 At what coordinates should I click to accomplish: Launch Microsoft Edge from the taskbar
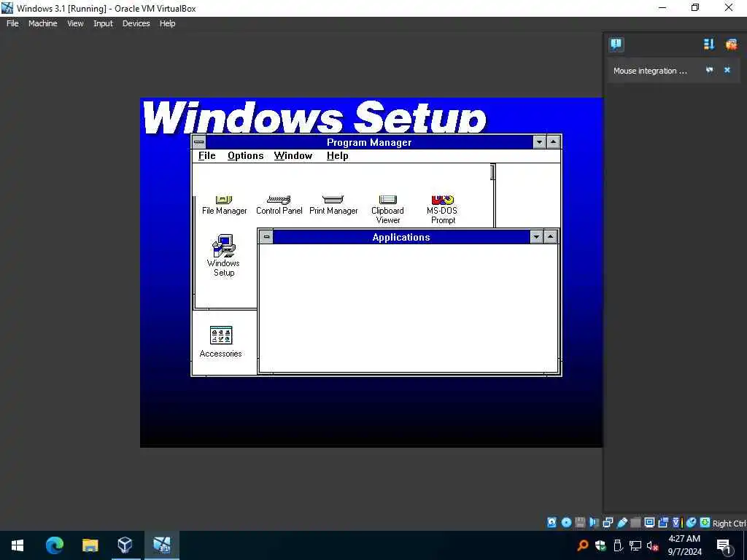(54, 545)
